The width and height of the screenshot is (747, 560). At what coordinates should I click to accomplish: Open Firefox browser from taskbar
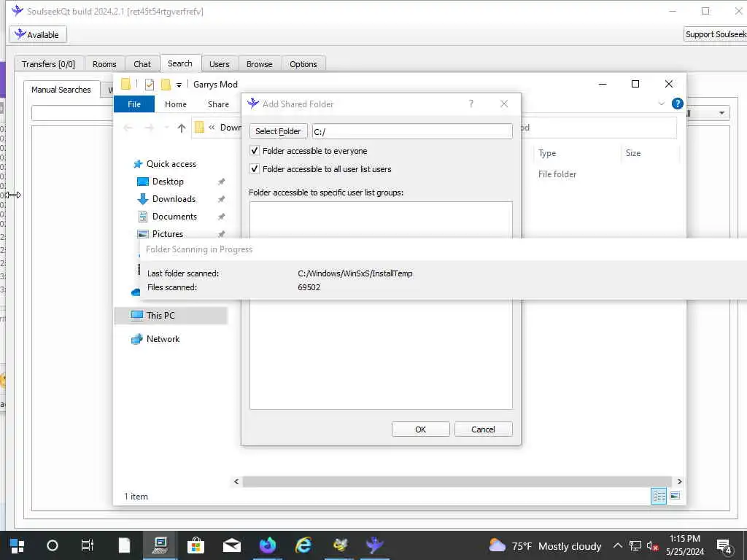pyautogui.click(x=267, y=545)
